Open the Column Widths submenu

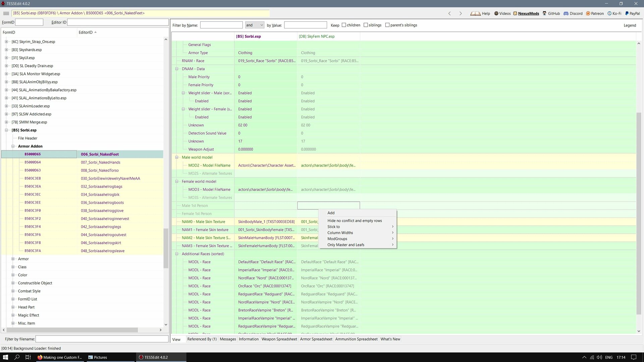(357, 233)
